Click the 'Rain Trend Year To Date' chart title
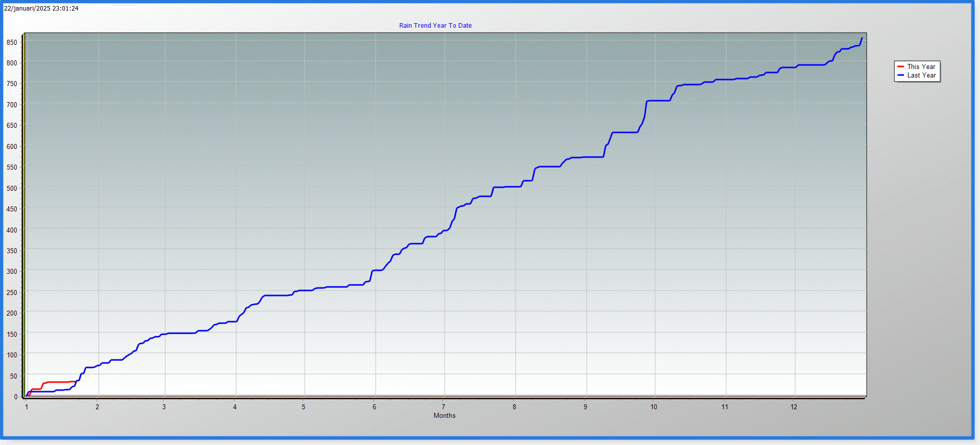The height and width of the screenshot is (445, 980). click(x=435, y=26)
